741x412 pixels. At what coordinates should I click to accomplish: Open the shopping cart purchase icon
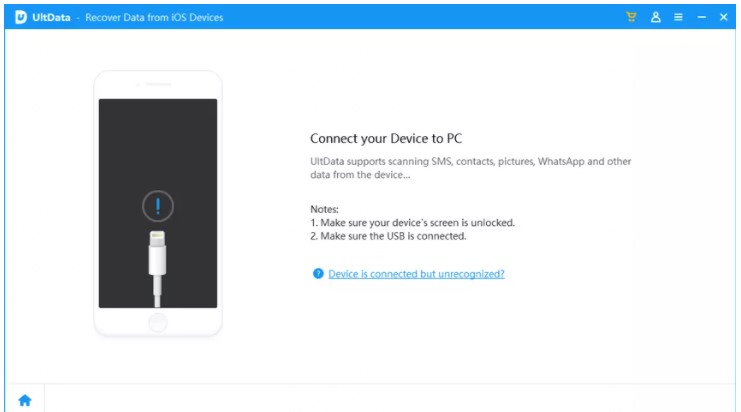(631, 17)
